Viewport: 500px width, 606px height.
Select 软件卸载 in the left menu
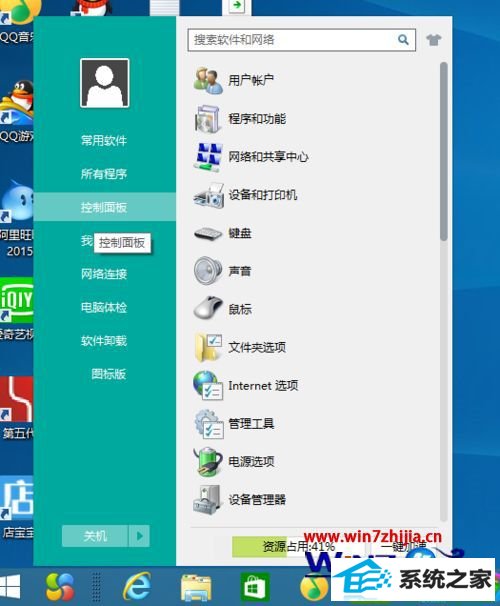104,341
